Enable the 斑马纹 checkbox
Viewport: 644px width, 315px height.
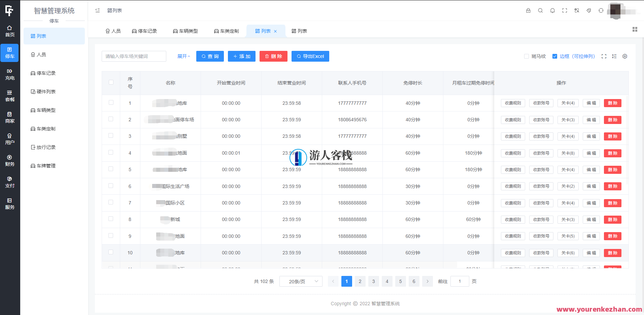click(x=527, y=56)
